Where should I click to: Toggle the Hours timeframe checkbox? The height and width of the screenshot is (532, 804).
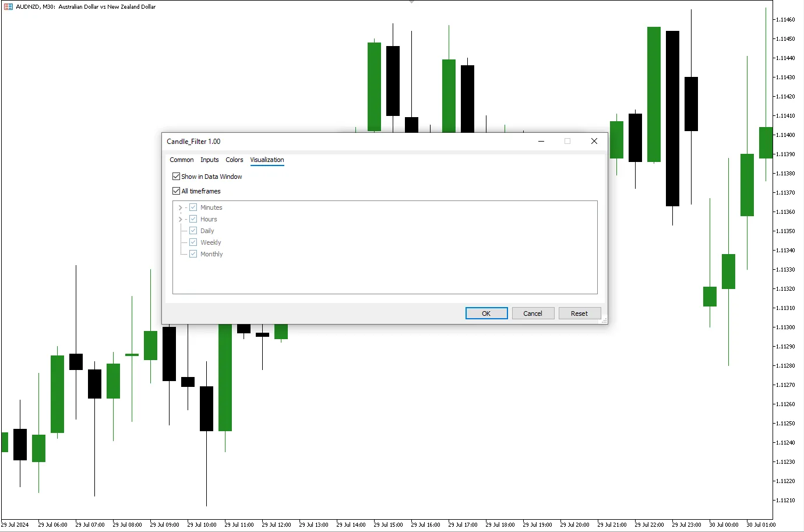(193, 219)
